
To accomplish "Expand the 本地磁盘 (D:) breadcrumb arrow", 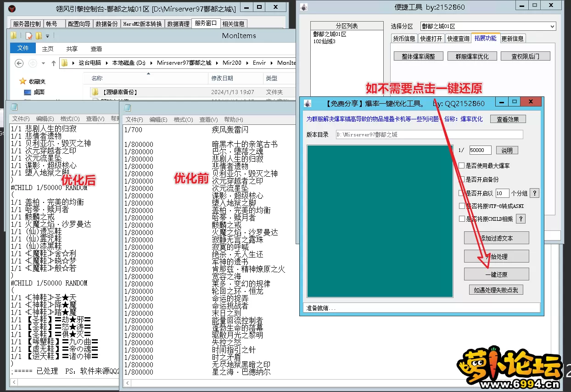I will [151, 63].
